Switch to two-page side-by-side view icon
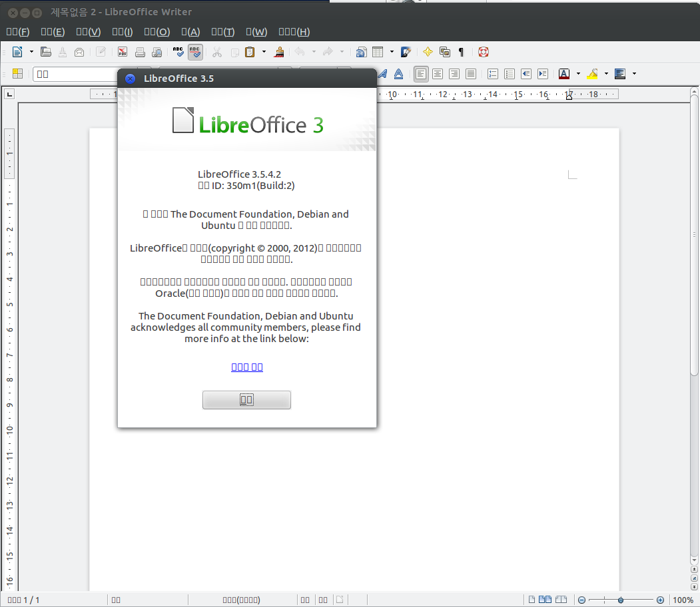The width and height of the screenshot is (700, 607). coord(545,600)
